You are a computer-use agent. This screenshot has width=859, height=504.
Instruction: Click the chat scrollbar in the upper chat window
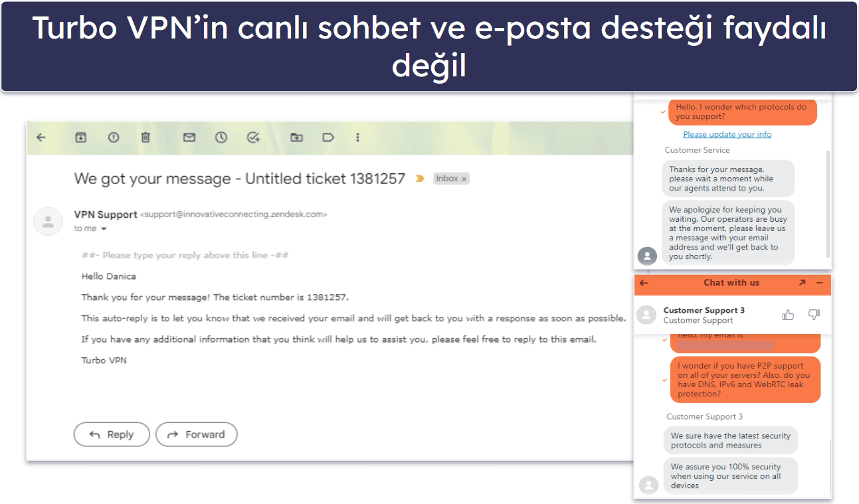pos(828,203)
